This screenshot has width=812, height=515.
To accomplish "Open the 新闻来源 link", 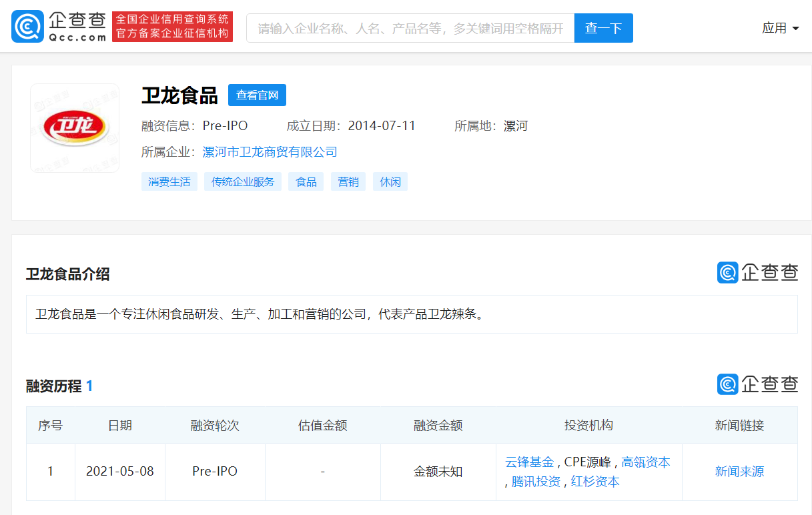I will pyautogui.click(x=739, y=472).
